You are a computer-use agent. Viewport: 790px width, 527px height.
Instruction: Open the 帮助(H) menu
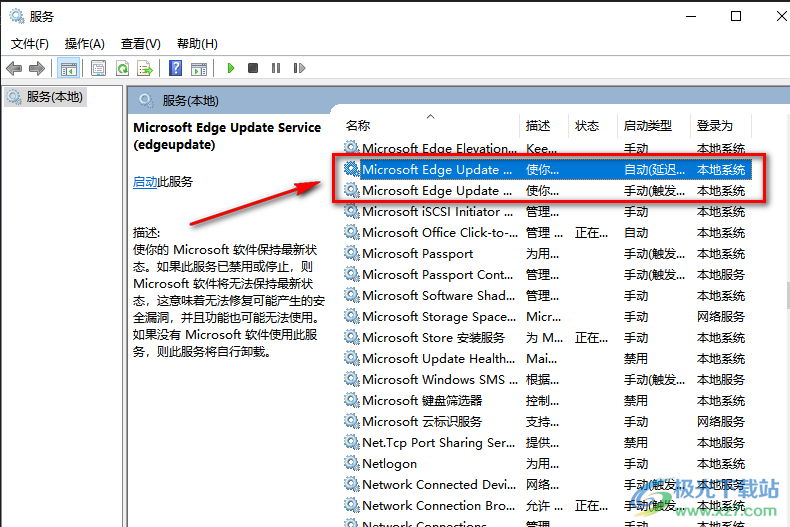197,44
